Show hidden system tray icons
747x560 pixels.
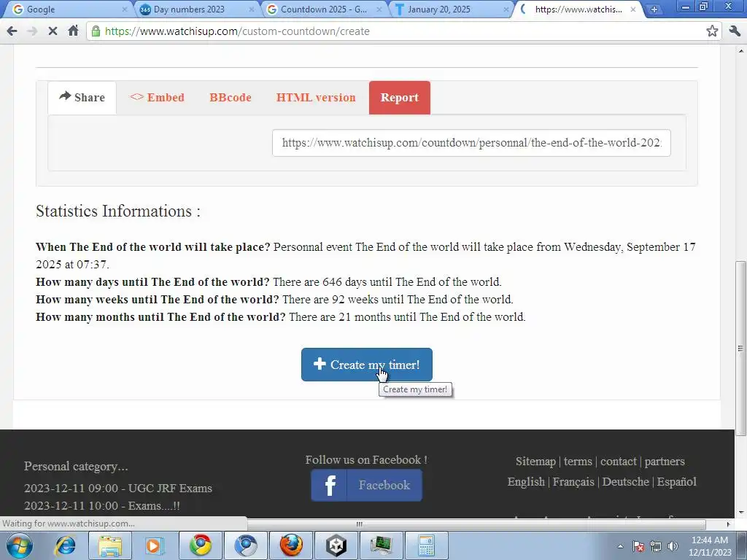620,546
